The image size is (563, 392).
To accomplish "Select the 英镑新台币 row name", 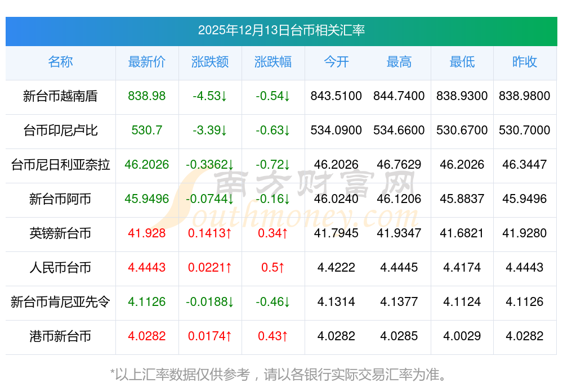I will pyautogui.click(x=60, y=233).
